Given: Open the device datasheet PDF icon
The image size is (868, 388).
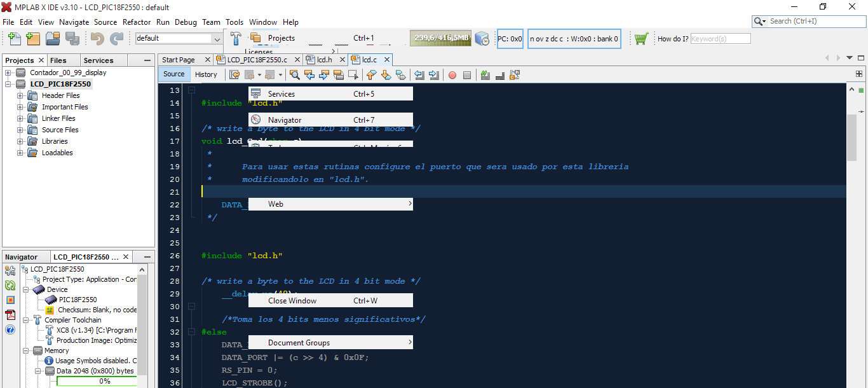Looking at the screenshot, I should click(x=10, y=315).
